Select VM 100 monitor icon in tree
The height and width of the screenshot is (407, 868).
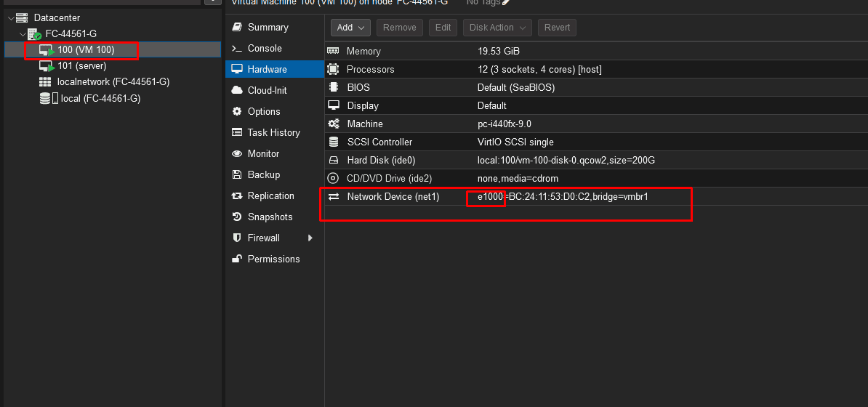pos(47,50)
